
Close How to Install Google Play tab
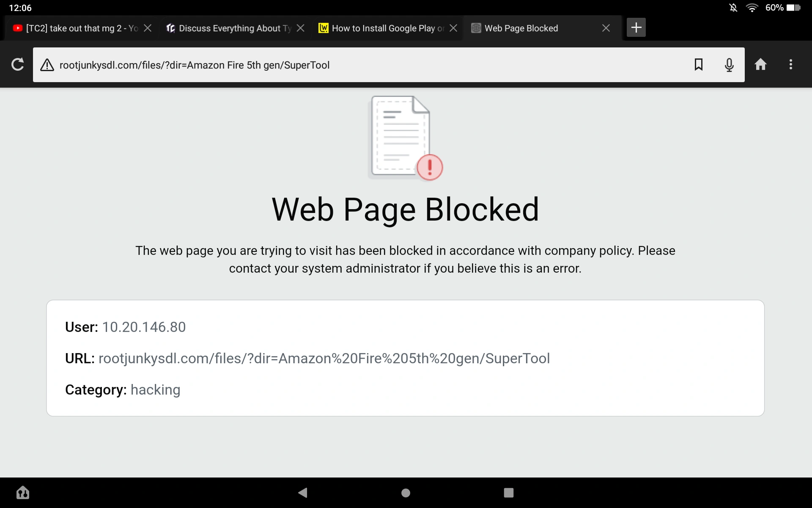pyautogui.click(x=453, y=28)
